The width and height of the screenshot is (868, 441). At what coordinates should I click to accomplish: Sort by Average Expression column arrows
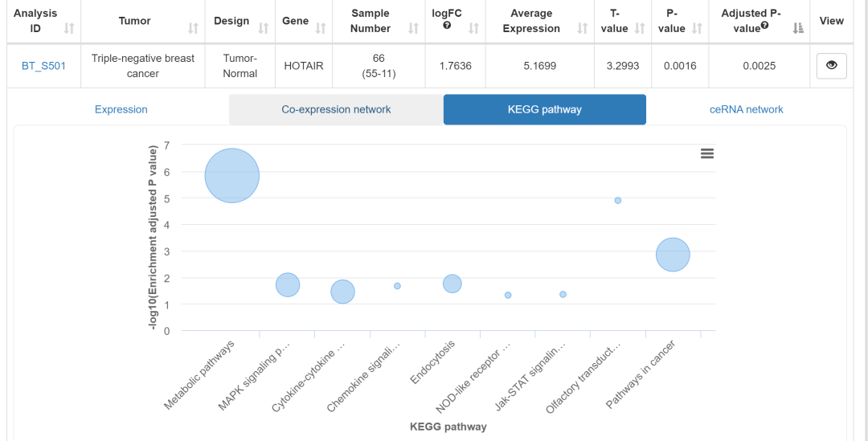tap(583, 28)
